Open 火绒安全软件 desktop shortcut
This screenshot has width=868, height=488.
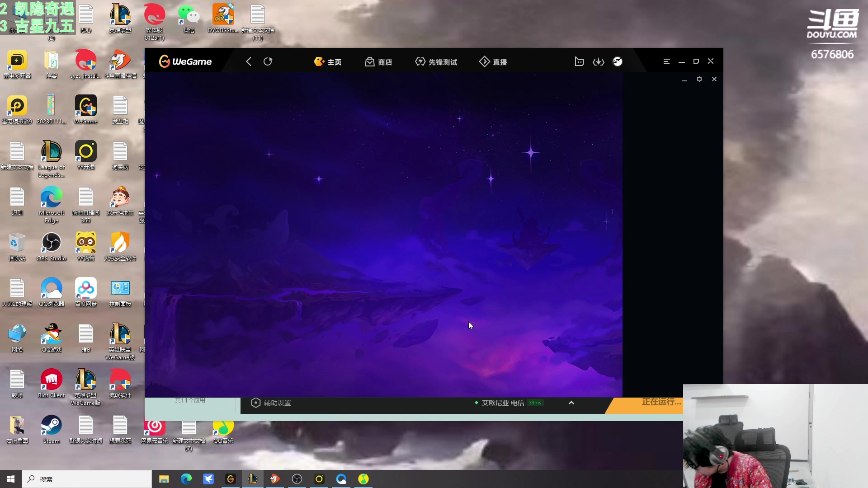click(120, 247)
